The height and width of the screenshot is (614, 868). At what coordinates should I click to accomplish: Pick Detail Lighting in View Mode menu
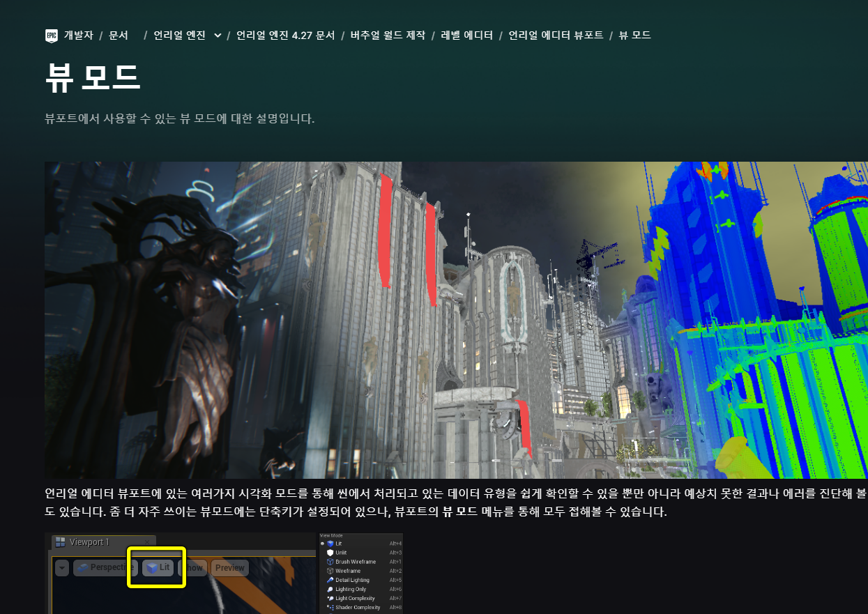tap(360, 580)
